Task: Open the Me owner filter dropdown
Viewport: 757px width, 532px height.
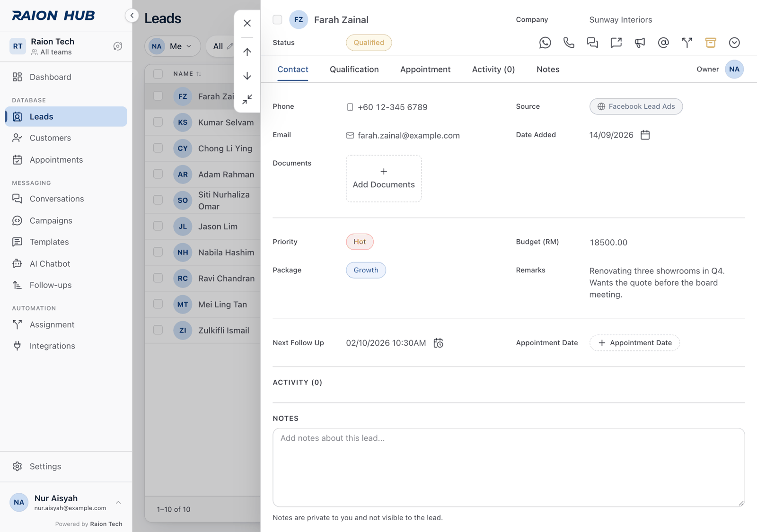Action: tap(173, 46)
